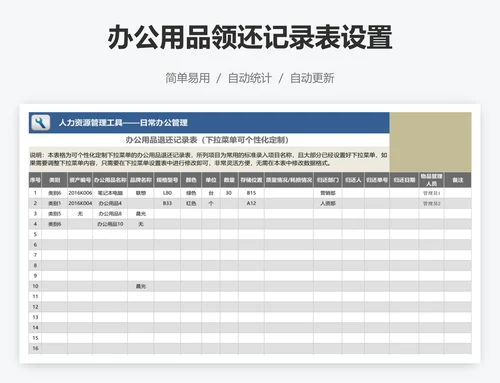Click brand cell '晨光' in row 3
This screenshot has width=500, height=383.
point(141,214)
